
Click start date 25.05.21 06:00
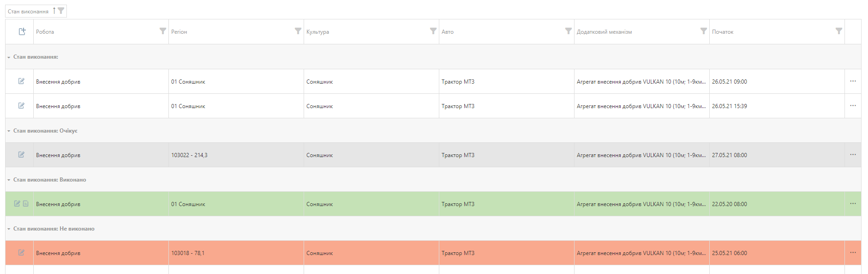click(x=729, y=253)
